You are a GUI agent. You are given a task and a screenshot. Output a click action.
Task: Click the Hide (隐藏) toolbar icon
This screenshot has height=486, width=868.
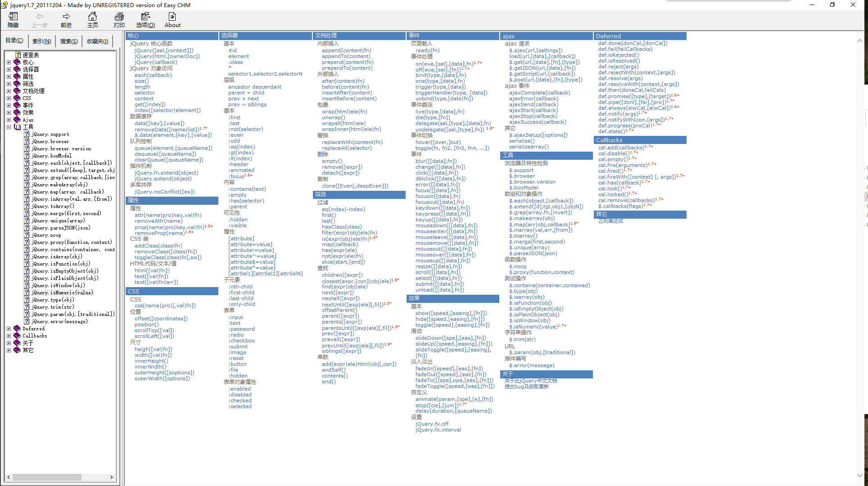(13, 17)
